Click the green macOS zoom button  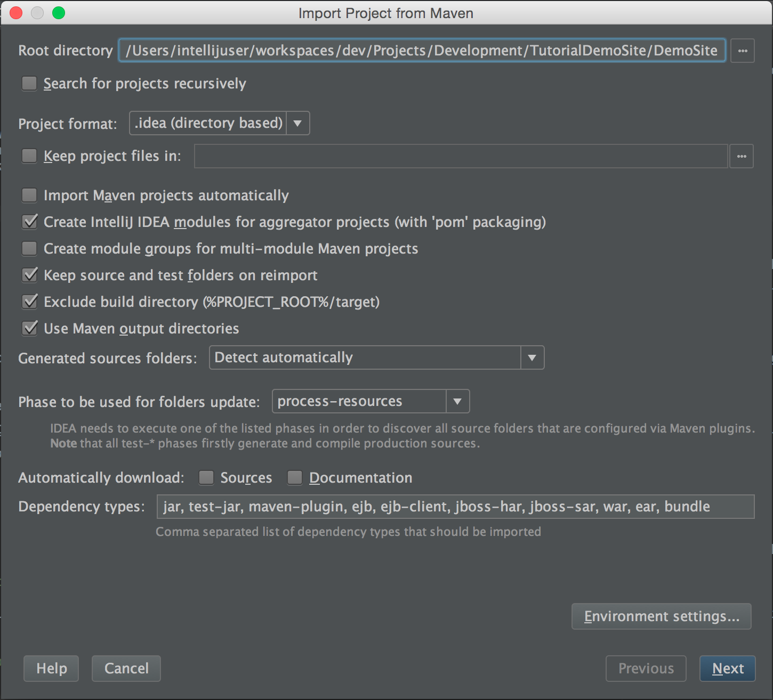pyautogui.click(x=59, y=13)
